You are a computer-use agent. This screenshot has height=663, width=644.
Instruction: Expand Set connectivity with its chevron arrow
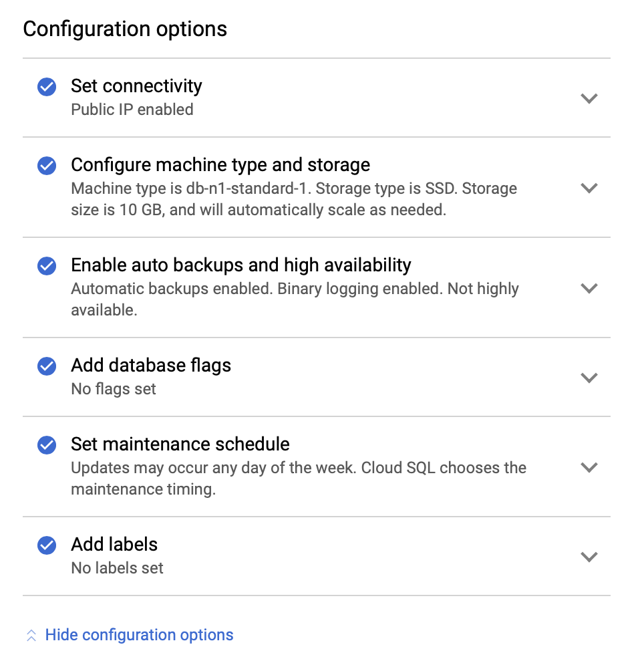[589, 98]
